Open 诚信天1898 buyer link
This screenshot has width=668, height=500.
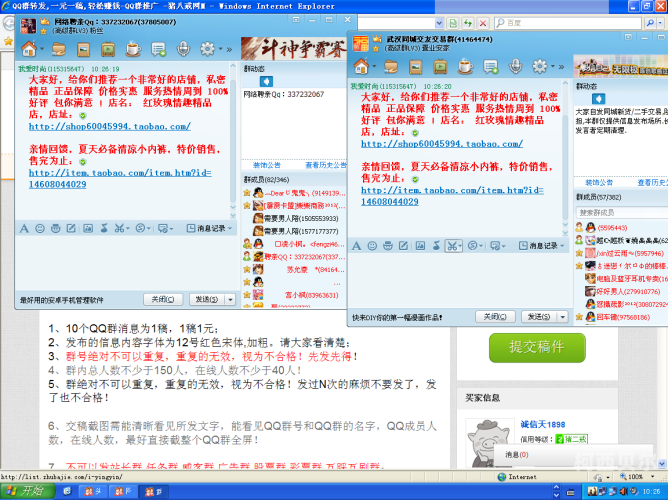[543, 424]
